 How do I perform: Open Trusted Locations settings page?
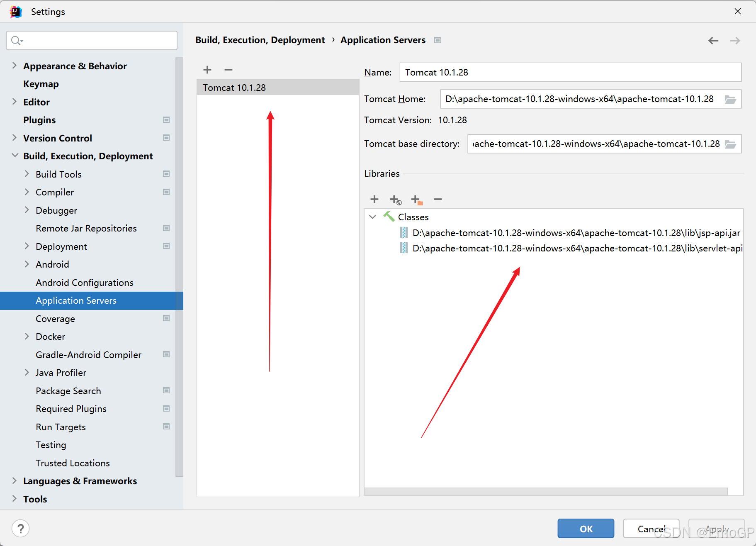(x=73, y=463)
